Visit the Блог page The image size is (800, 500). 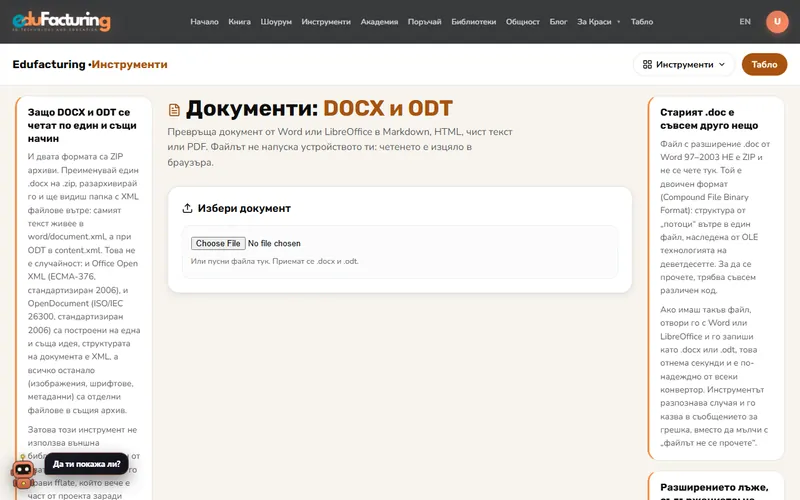click(x=558, y=21)
